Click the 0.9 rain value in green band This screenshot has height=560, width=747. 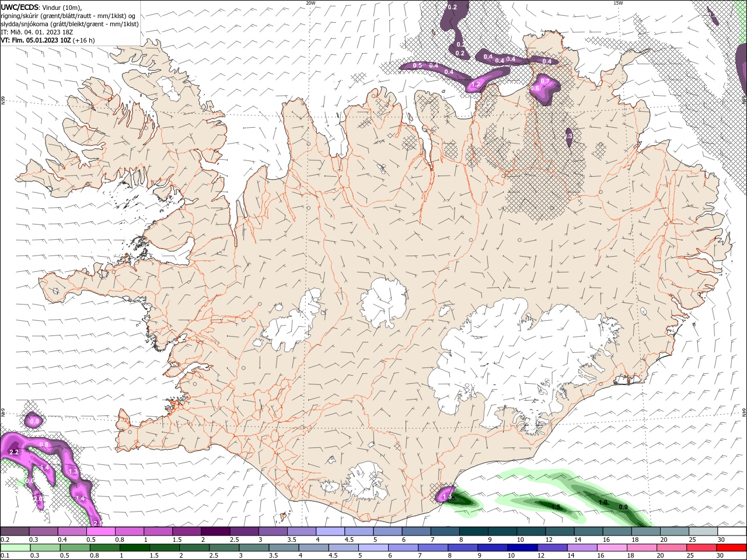point(623,507)
